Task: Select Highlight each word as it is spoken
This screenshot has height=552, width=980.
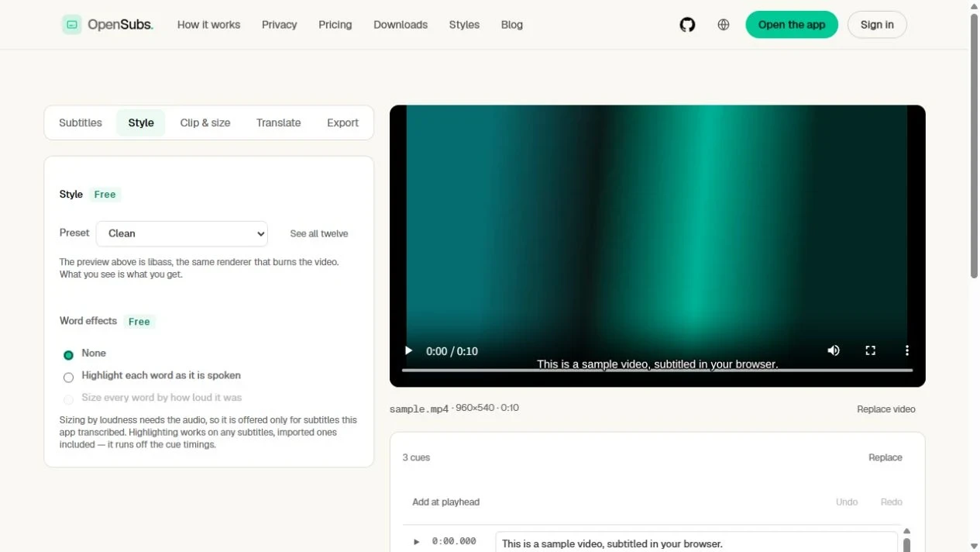Action: tap(68, 377)
